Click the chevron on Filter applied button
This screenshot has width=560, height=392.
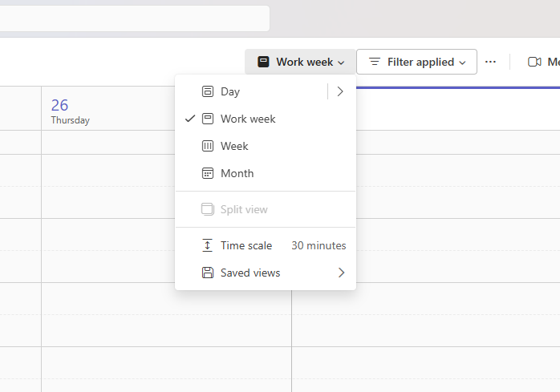point(462,63)
